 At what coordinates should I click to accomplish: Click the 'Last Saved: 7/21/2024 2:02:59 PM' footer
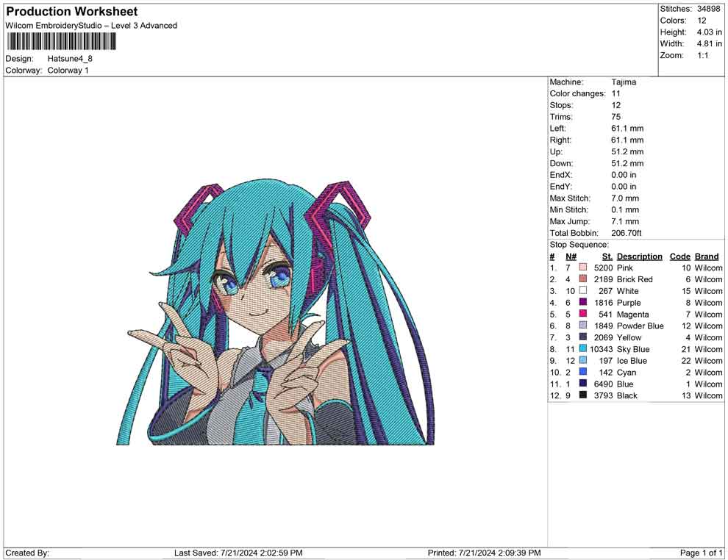[238, 553]
